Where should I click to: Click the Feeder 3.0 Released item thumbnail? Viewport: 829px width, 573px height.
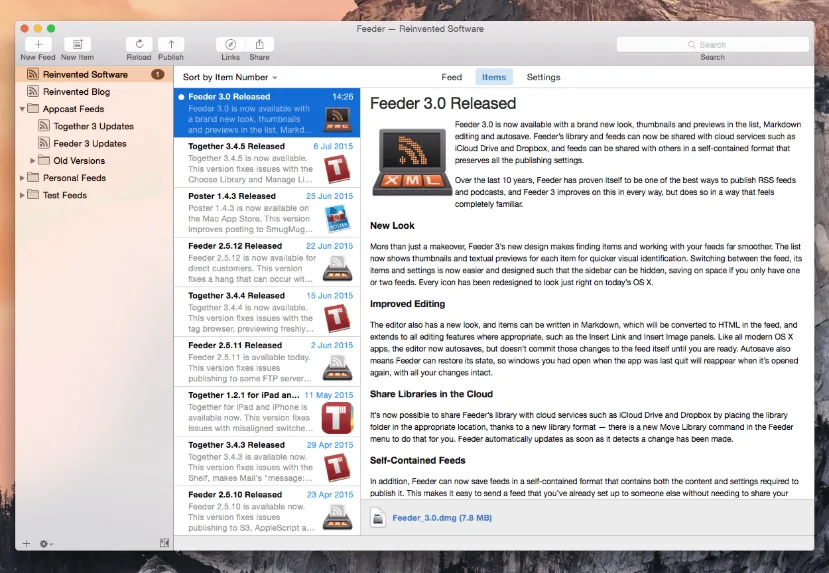point(337,119)
